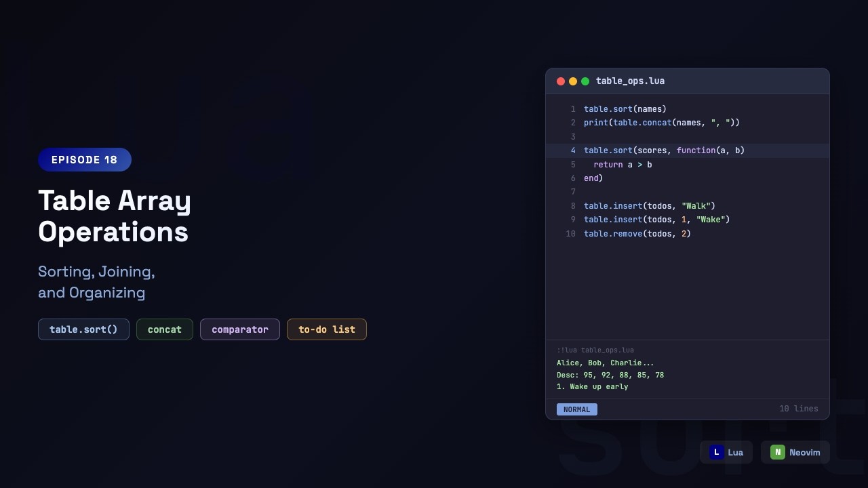Click the NORMAL mode indicator

(577, 409)
